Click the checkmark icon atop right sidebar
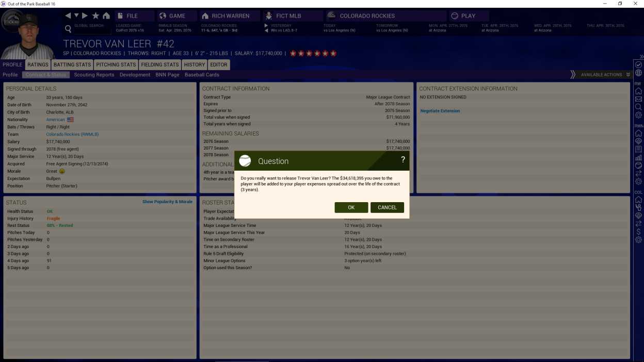This screenshot has width=644, height=362. pos(638,64)
